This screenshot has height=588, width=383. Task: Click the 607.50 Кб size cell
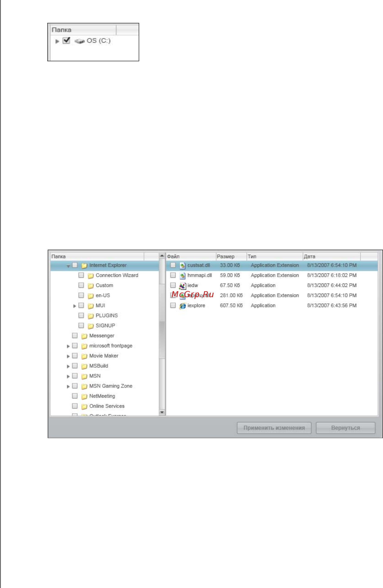coord(231,305)
